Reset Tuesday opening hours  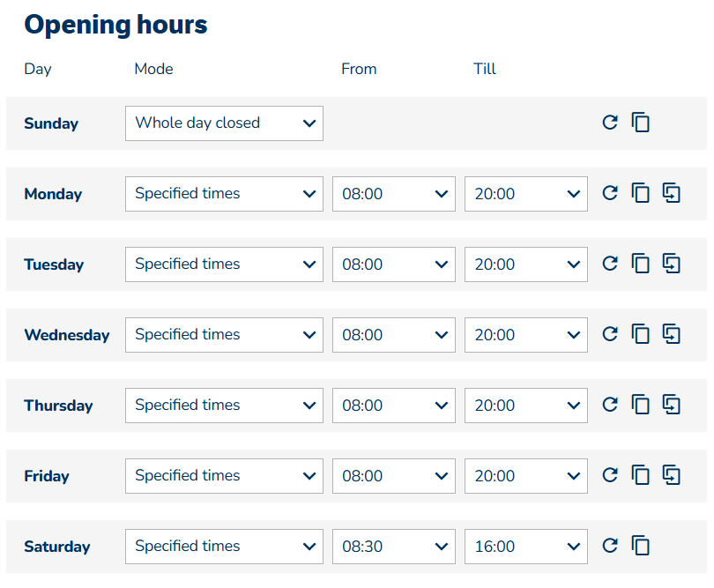[610, 264]
